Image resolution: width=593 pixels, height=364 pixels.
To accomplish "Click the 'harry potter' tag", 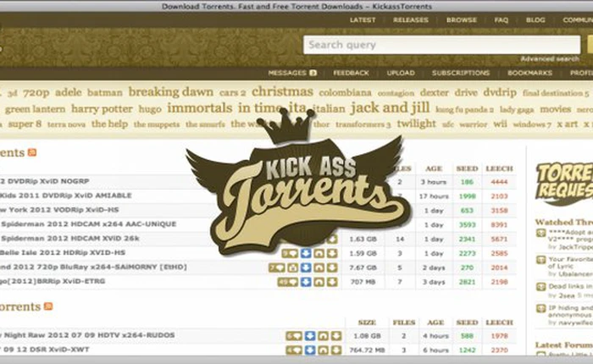I will 103,109.
